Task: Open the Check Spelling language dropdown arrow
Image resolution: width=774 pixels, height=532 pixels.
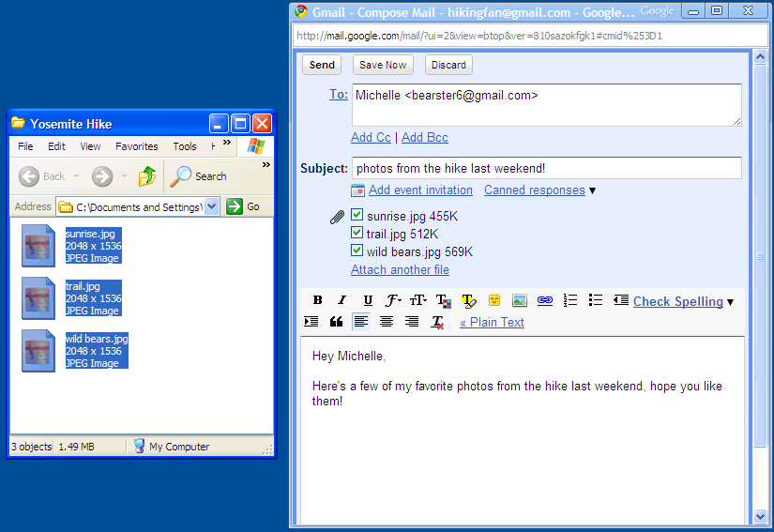Action: click(731, 302)
